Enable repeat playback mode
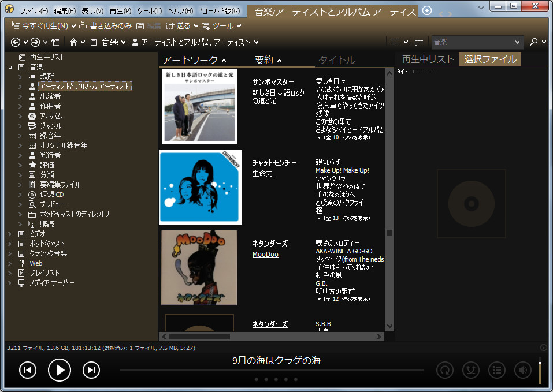 tap(445, 370)
